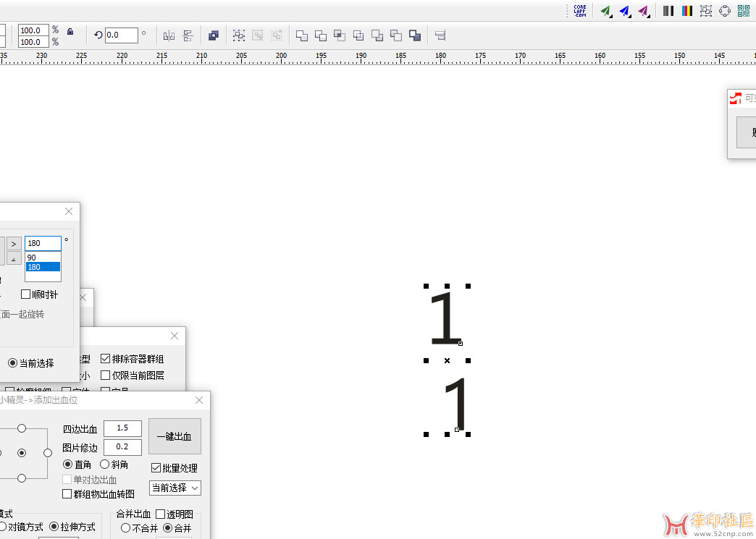The image size is (756, 539).
Task: Click the blue paper plane icon
Action: [x=625, y=11]
